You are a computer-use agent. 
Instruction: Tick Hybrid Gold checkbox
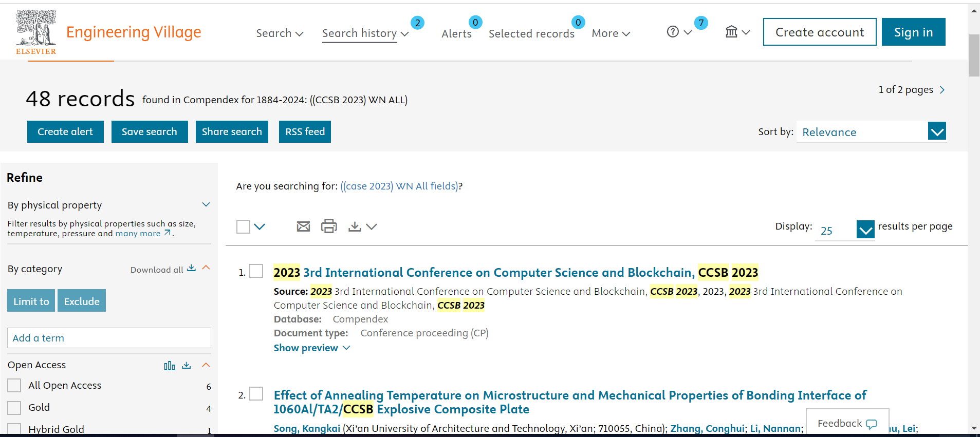(x=14, y=429)
